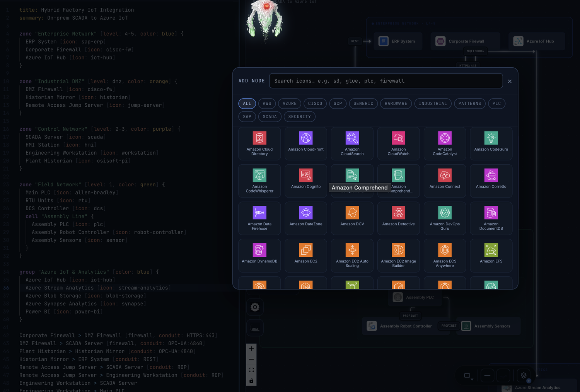Add the Amazon Cognito node

click(x=306, y=181)
